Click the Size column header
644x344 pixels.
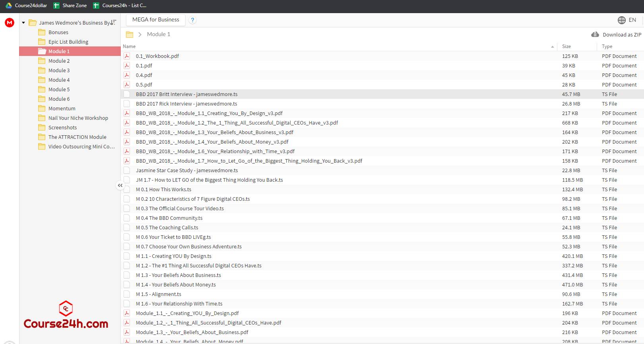[x=567, y=46]
